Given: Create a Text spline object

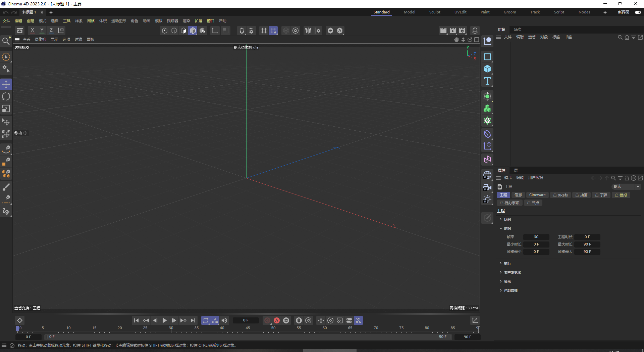Looking at the screenshot, I should 487,81.
